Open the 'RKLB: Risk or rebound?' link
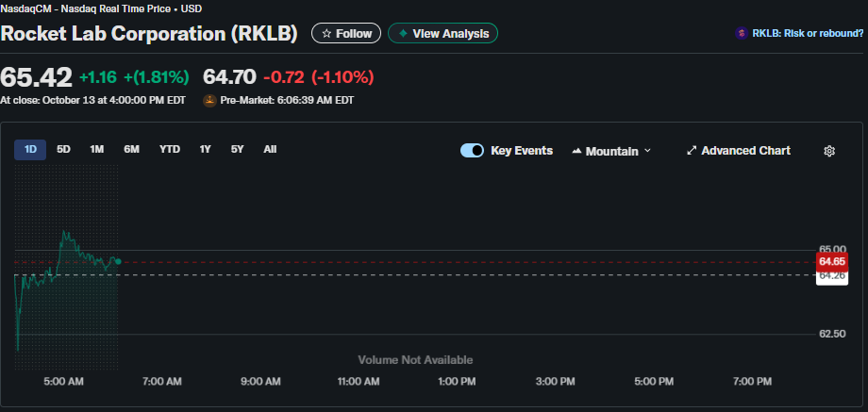 807,33
